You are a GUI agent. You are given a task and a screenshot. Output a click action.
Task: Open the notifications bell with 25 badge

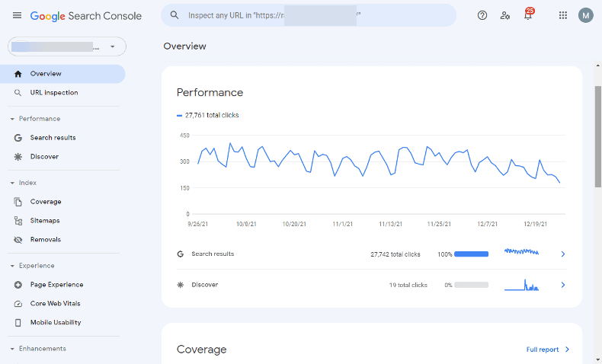[x=528, y=14]
